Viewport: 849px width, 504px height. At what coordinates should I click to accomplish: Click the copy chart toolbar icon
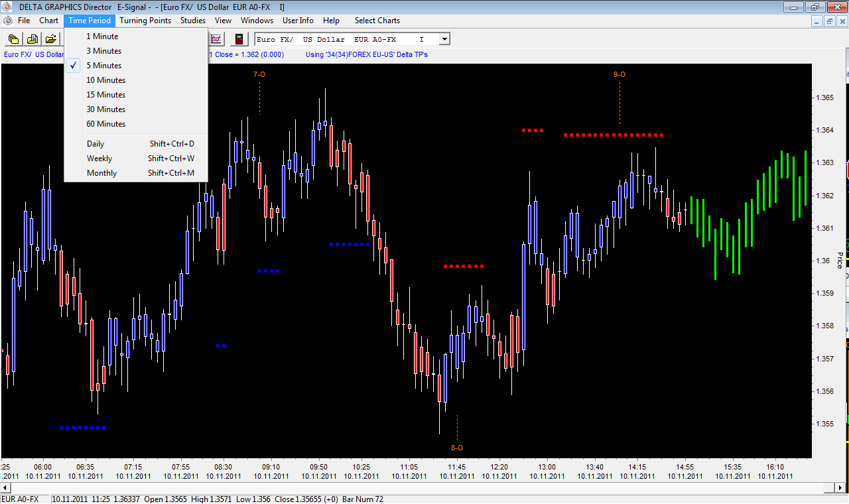tap(13, 38)
